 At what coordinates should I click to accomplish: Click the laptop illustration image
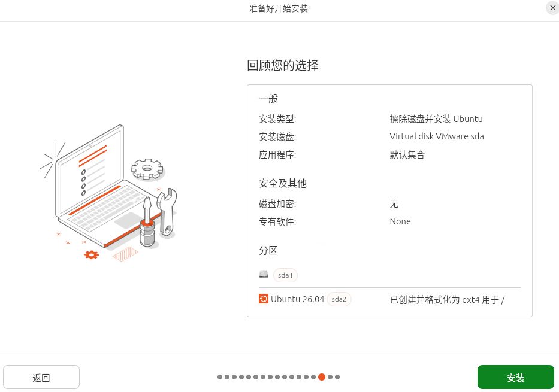[108, 193]
